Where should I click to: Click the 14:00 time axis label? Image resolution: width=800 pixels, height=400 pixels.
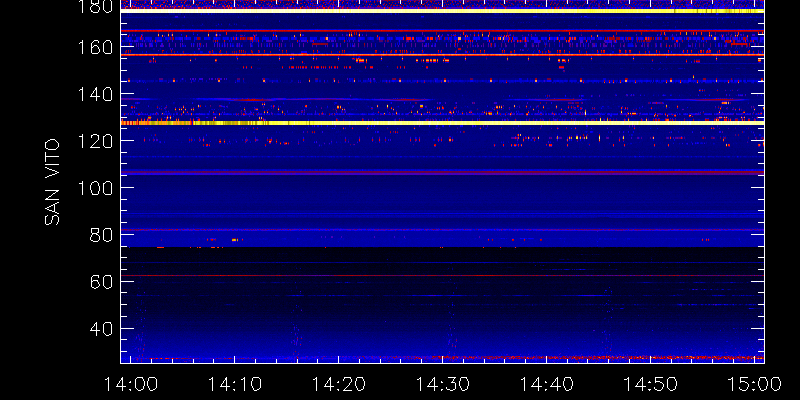130,384
